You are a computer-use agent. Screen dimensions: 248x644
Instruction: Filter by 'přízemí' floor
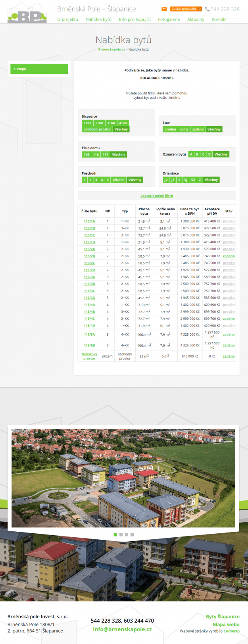pos(118,180)
